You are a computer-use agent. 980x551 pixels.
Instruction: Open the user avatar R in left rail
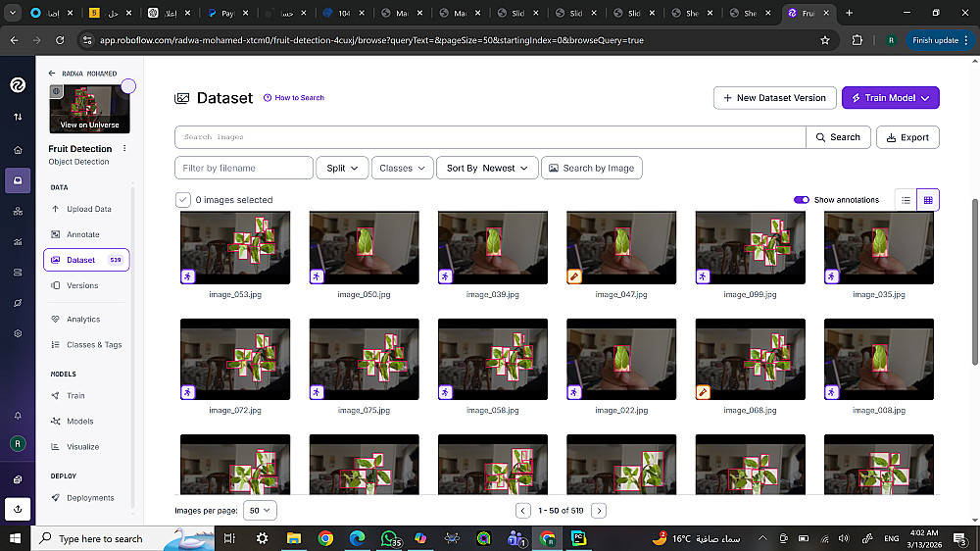(18, 443)
